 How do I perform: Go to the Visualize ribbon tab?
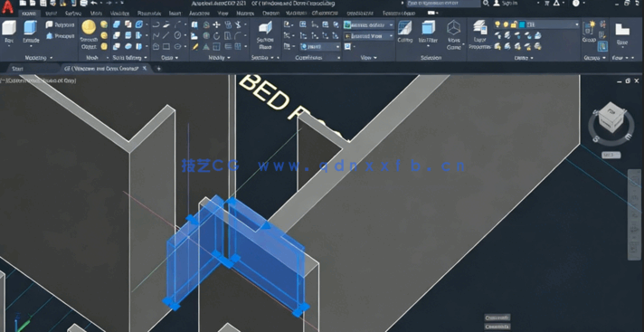click(119, 14)
